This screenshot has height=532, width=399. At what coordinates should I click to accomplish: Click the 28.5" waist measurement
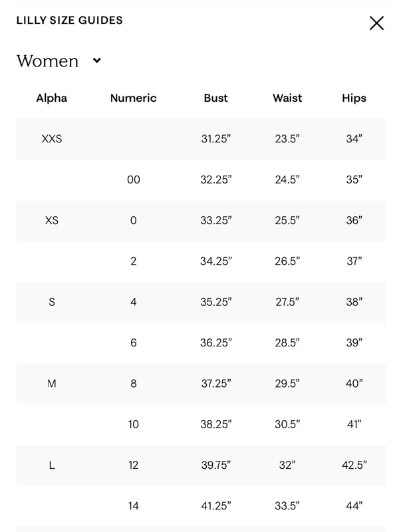click(x=287, y=342)
